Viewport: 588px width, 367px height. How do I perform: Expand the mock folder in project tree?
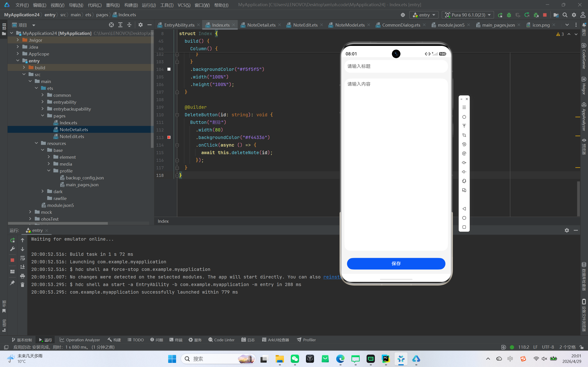coord(30,212)
